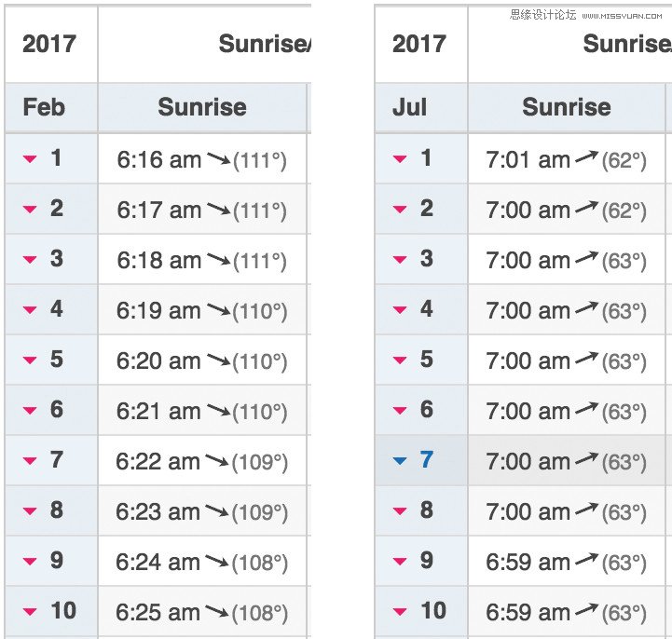Open the highlighted Jul 7 date link
Screen dimensions: 672x639
(x=427, y=459)
